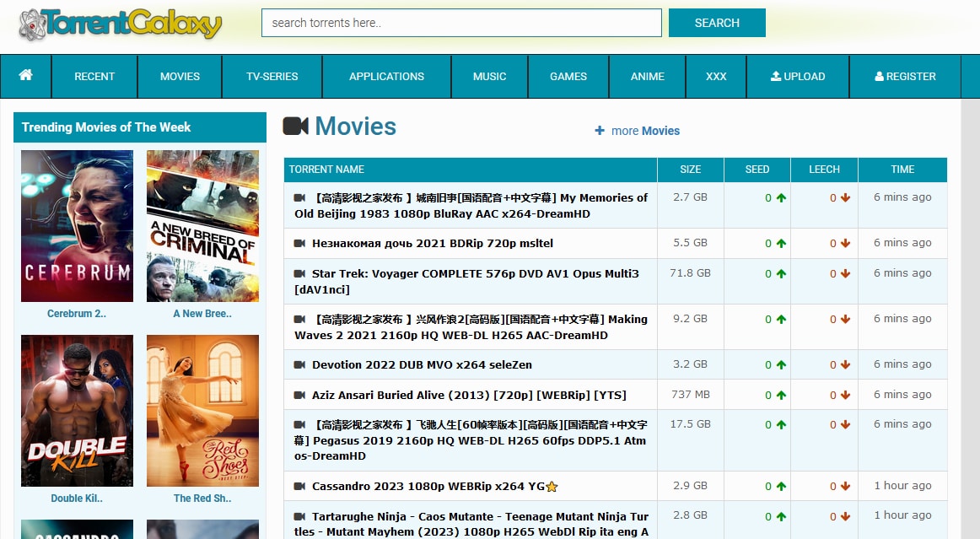Go to the TV-Series section
This screenshot has height=539, width=980.
click(272, 76)
